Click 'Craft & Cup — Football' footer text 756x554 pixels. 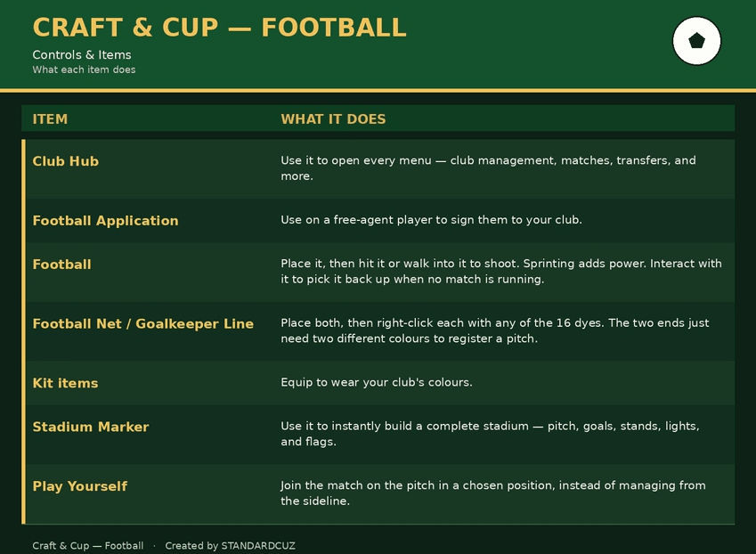tap(88, 546)
